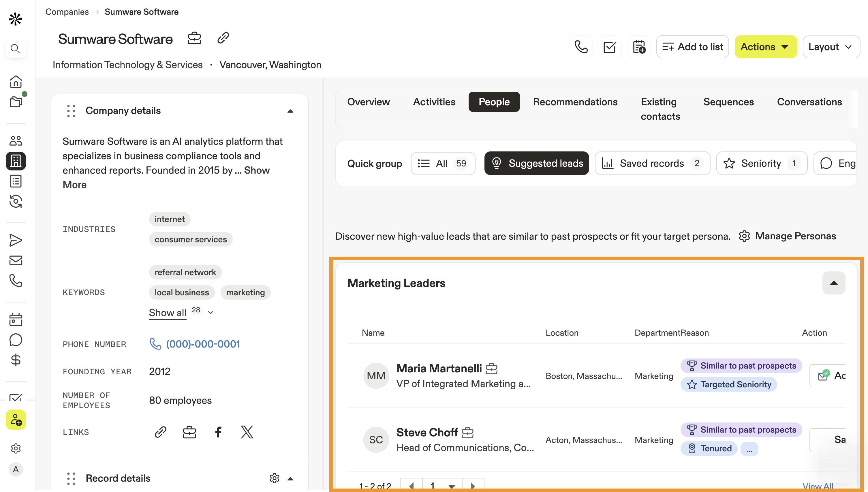This screenshot has height=492, width=868.
Task: Open search from the left sidebar
Action: [15, 49]
